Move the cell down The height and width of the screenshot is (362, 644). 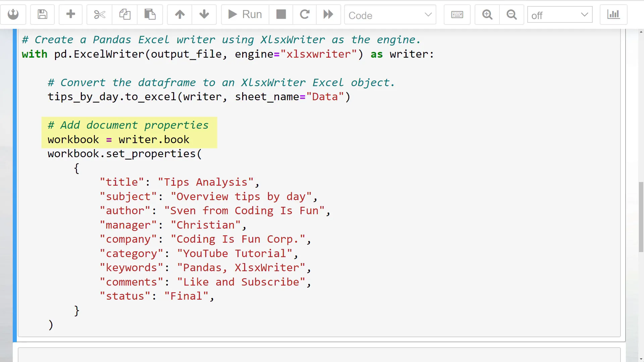tap(204, 14)
